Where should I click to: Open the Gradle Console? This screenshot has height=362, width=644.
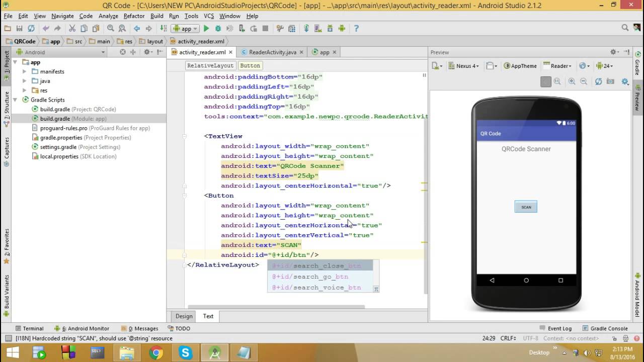tap(605, 328)
